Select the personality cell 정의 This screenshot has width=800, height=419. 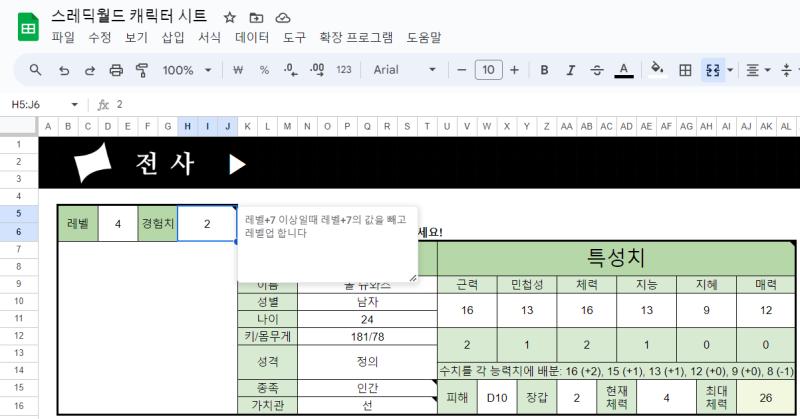(367, 362)
